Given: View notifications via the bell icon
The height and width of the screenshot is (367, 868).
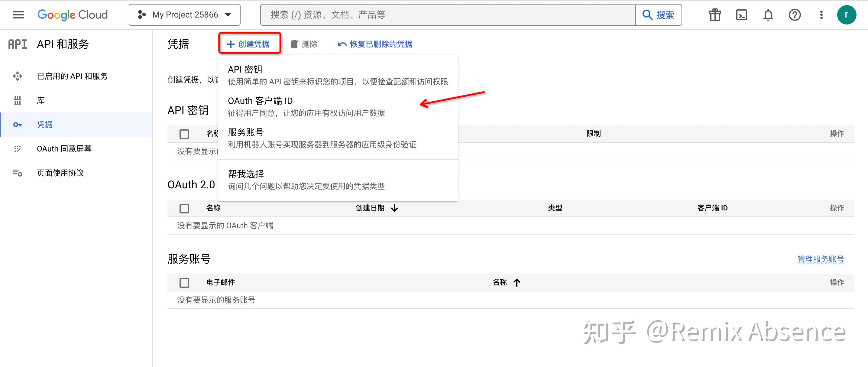Looking at the screenshot, I should [x=768, y=15].
